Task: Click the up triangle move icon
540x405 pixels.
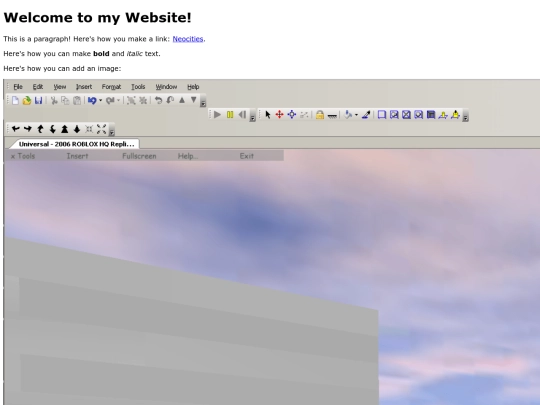Action: [182, 100]
